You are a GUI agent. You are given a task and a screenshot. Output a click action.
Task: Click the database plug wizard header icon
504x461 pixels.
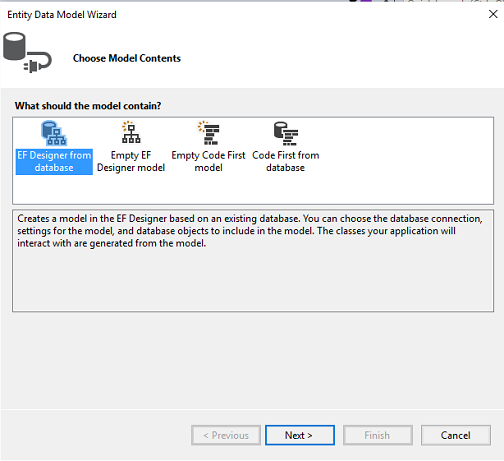pos(27,52)
